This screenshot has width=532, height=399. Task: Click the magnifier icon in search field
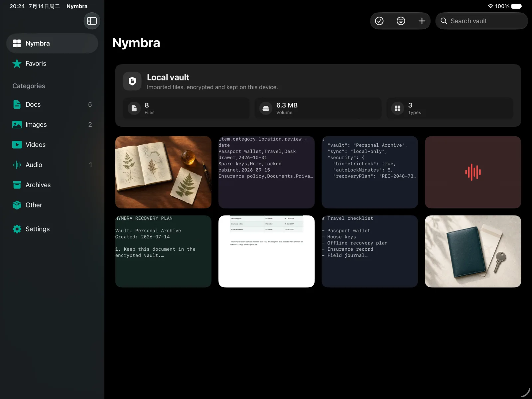tap(444, 21)
